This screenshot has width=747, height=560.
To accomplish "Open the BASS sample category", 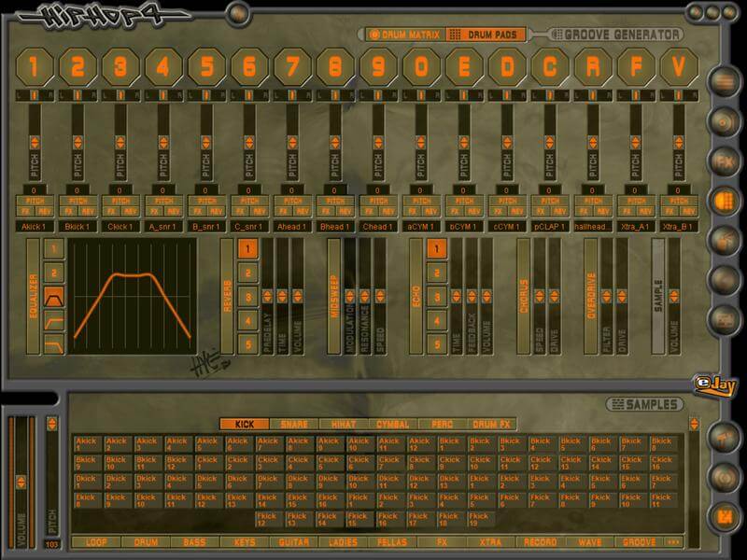I will (x=195, y=542).
